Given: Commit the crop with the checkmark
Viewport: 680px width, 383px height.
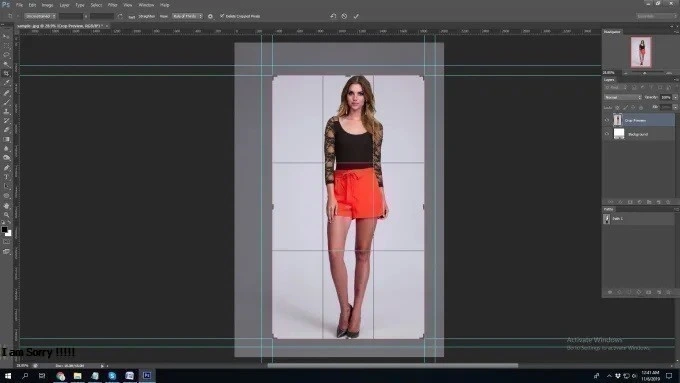Looking at the screenshot, I should 356,16.
